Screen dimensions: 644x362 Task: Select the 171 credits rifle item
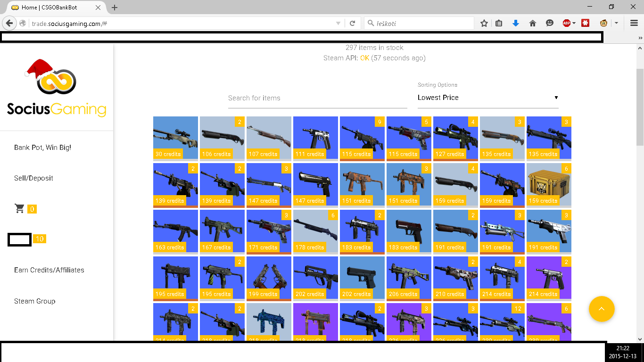pyautogui.click(x=269, y=232)
